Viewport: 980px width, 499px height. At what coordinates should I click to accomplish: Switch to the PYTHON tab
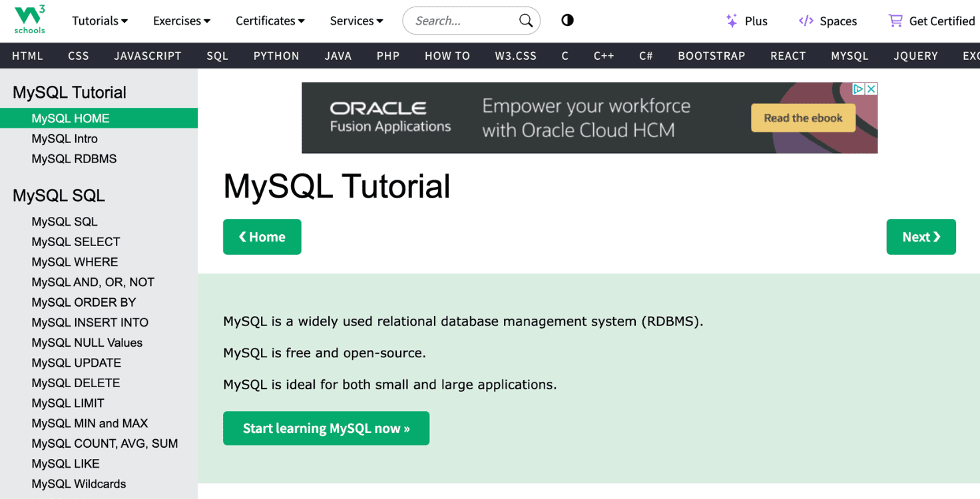click(276, 56)
